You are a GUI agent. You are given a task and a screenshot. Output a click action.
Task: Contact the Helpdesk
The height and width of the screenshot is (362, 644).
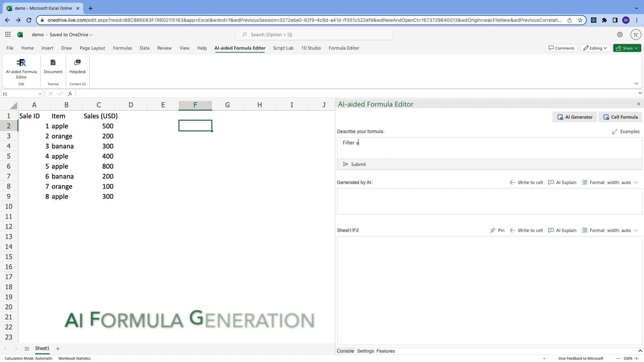point(77,67)
